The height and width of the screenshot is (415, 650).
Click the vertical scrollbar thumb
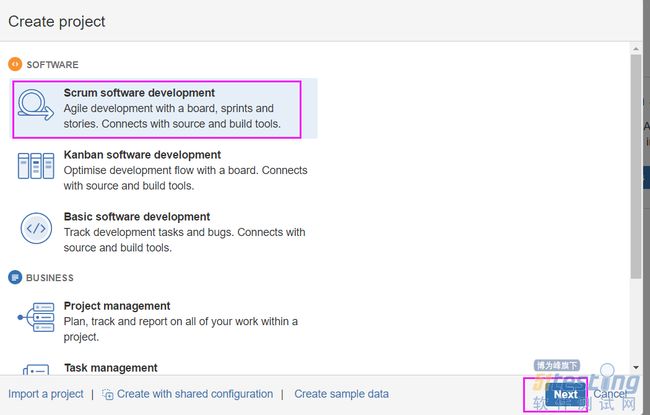click(x=636, y=167)
